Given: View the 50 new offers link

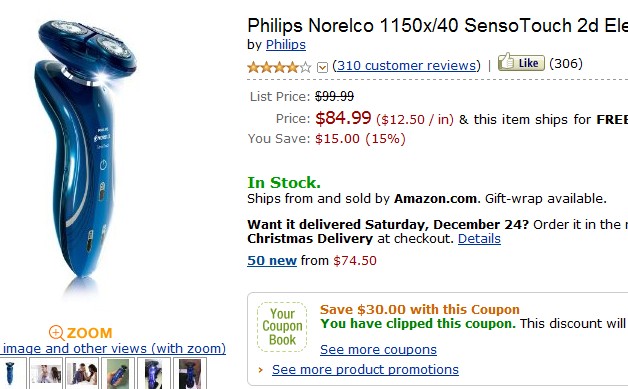Looking at the screenshot, I should tap(272, 260).
